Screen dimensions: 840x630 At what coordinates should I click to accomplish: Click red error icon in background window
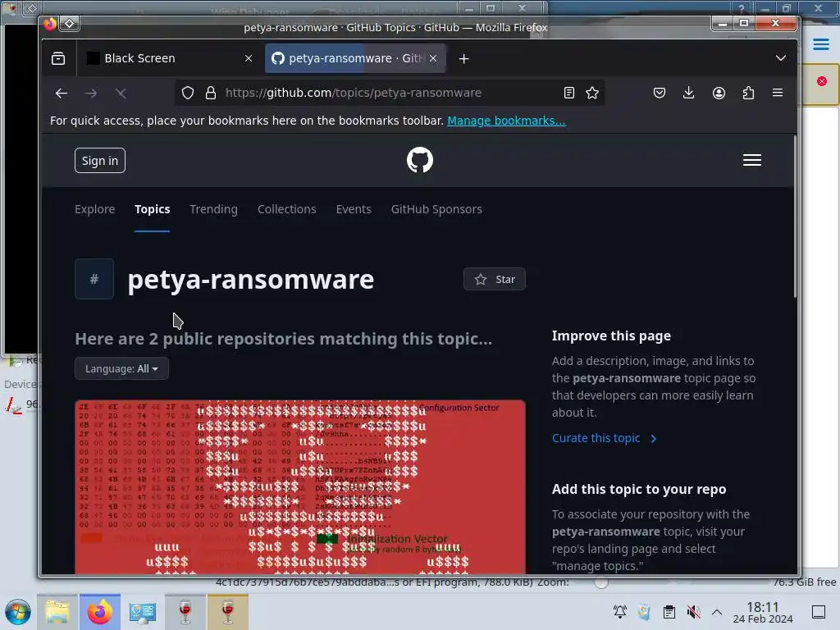[x=822, y=81]
